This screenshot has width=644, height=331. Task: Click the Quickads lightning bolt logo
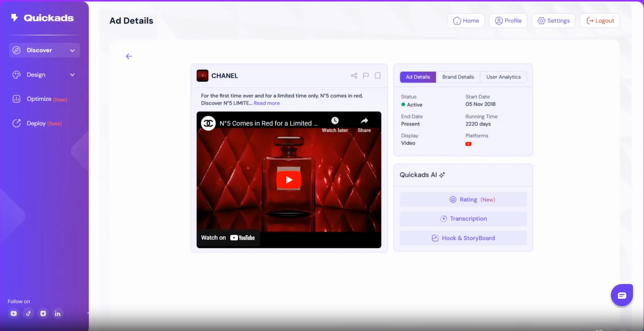13,17
